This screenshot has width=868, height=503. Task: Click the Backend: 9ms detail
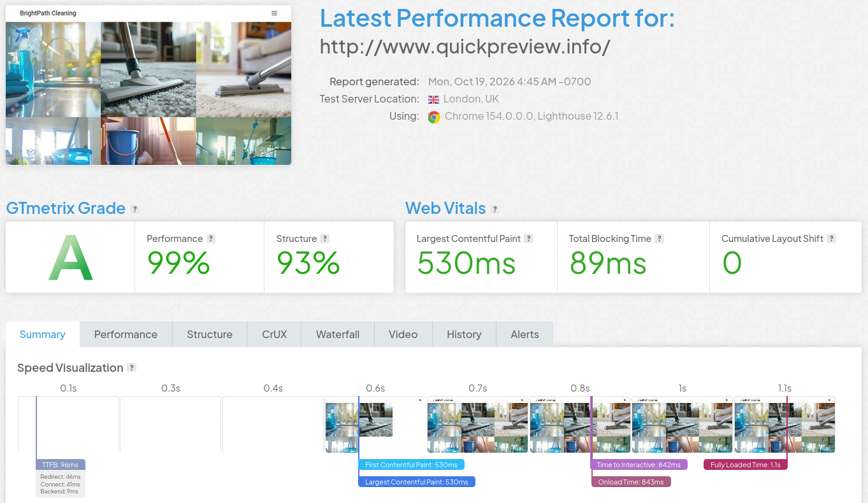tap(59, 492)
